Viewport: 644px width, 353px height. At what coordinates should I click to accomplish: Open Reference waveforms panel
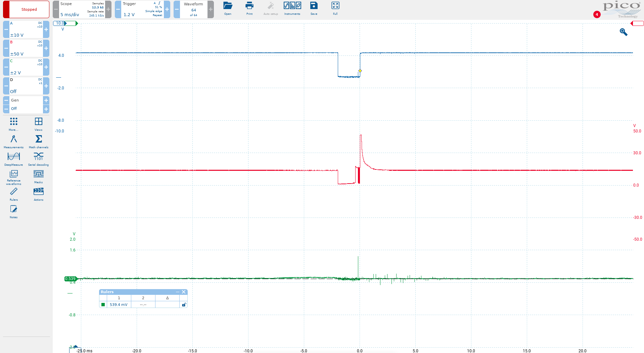pyautogui.click(x=13, y=176)
